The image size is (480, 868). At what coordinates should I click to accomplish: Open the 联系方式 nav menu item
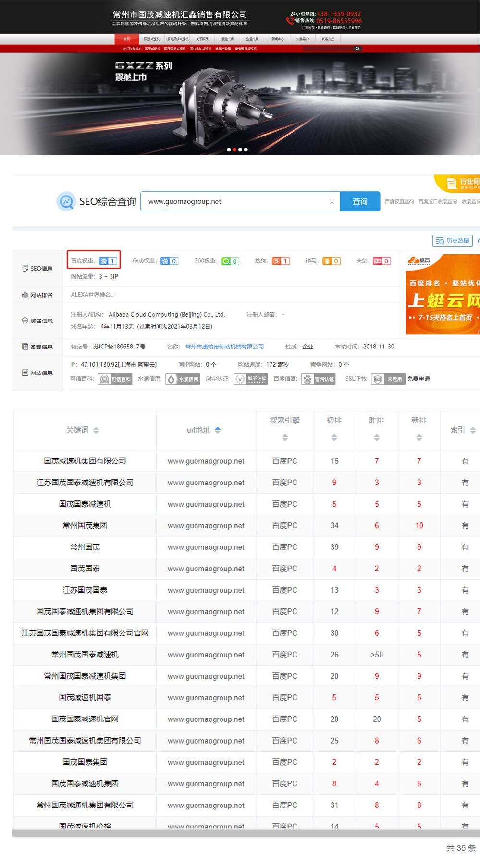[x=328, y=39]
